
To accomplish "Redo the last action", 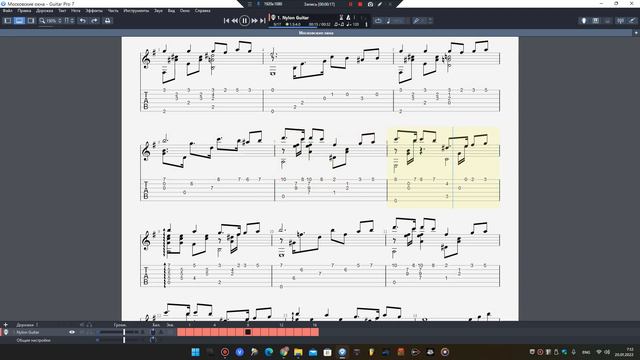I will (94, 20).
